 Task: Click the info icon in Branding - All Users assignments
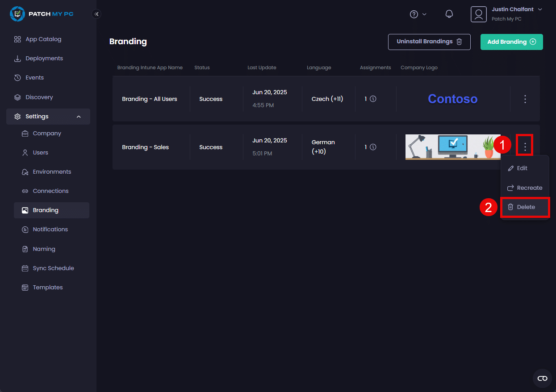click(x=373, y=99)
